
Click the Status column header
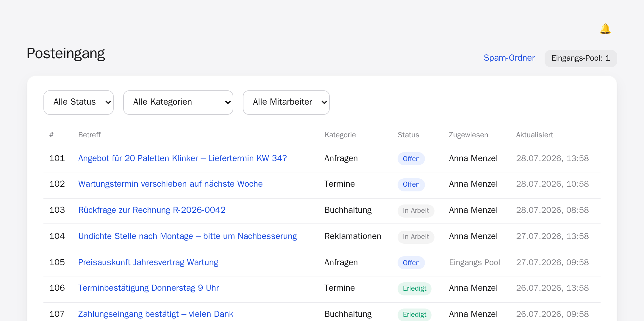[x=408, y=135]
